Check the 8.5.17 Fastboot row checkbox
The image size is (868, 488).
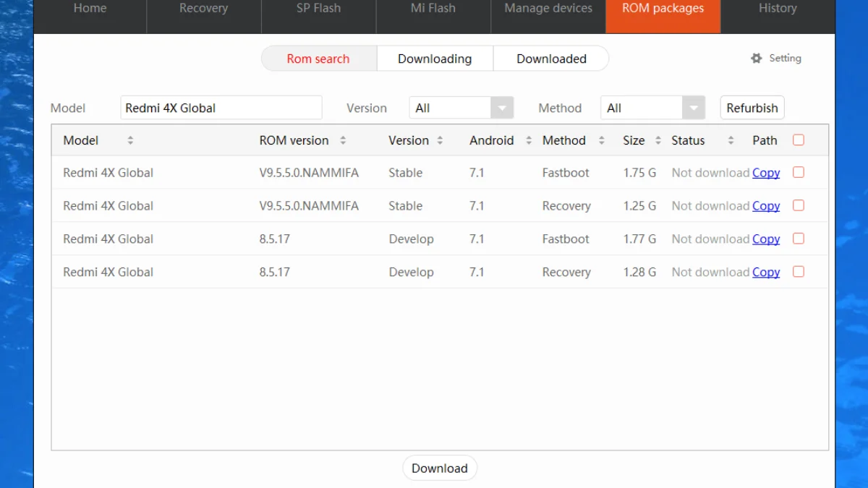coord(799,239)
